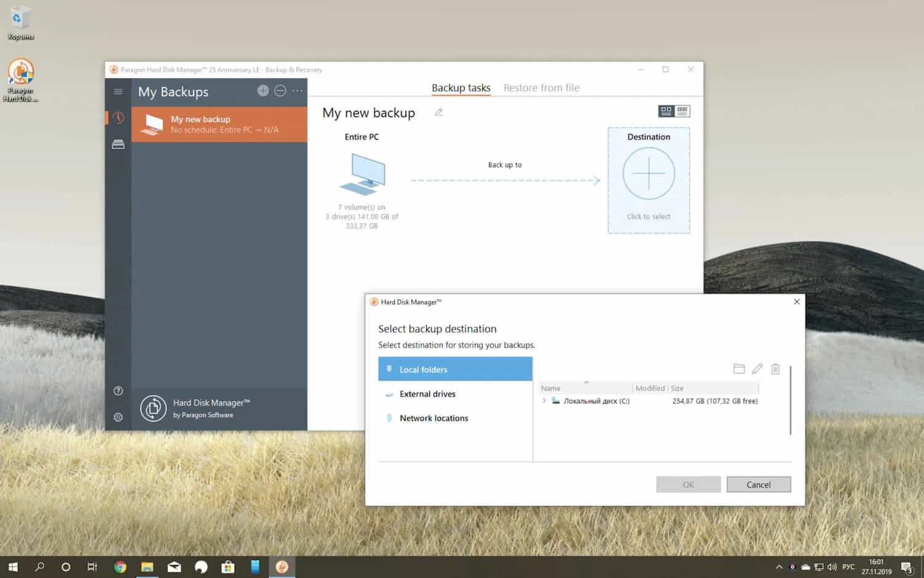
Task: Open the volume control tray icon
Action: (832, 567)
